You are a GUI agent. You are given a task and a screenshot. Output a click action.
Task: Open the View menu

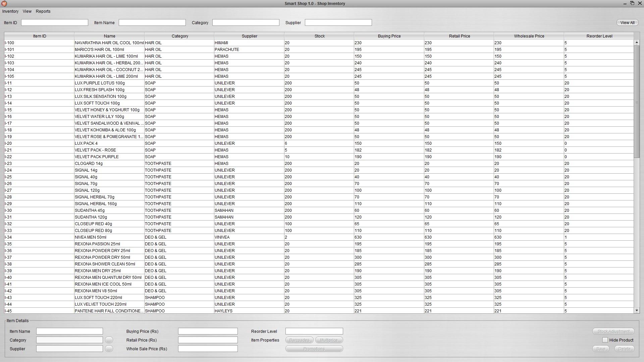pos(27,11)
